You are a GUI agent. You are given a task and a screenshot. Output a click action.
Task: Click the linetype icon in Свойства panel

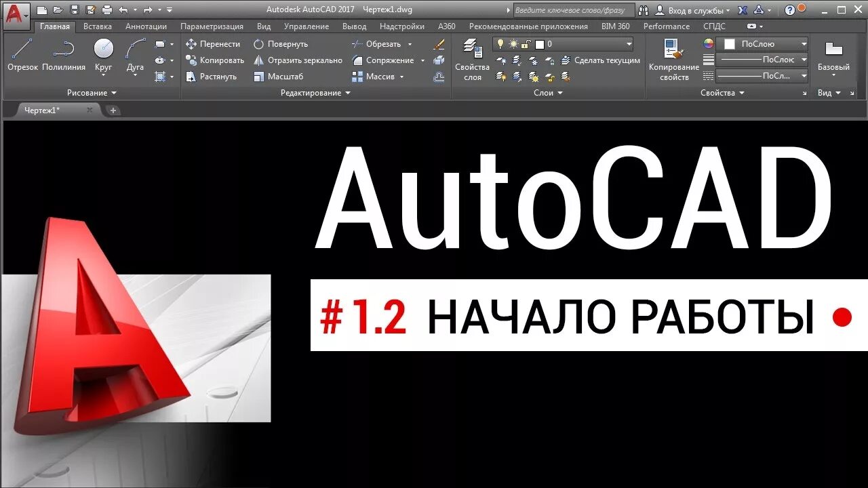tap(709, 76)
